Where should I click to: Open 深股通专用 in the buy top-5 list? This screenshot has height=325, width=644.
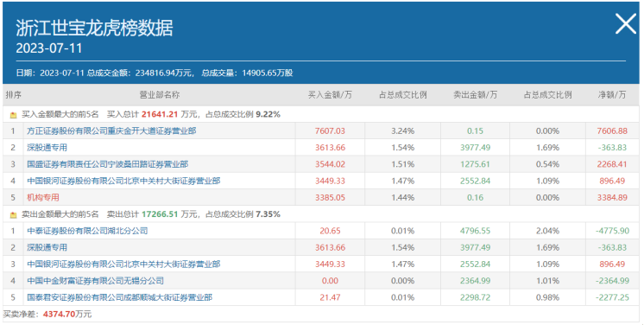[x=47, y=147]
